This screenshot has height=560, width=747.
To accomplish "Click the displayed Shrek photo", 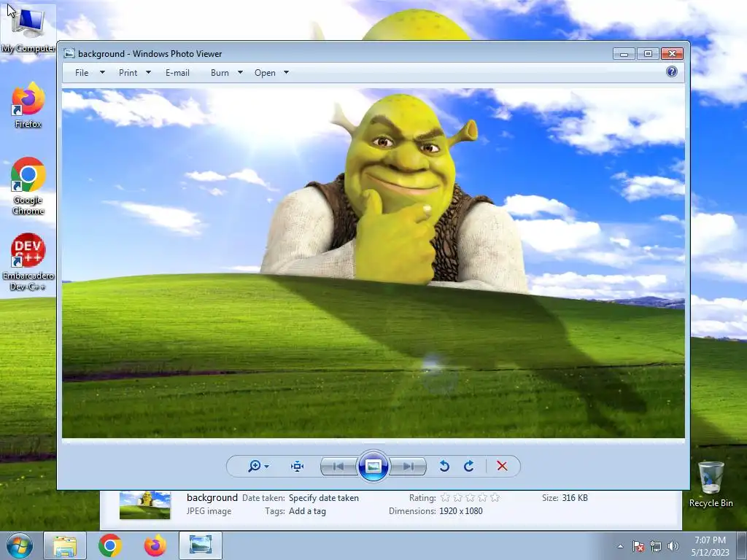I will [x=373, y=263].
